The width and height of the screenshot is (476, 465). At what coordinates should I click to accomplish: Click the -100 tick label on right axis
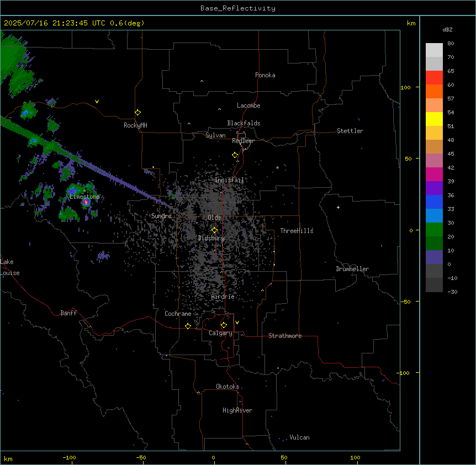tap(403, 373)
